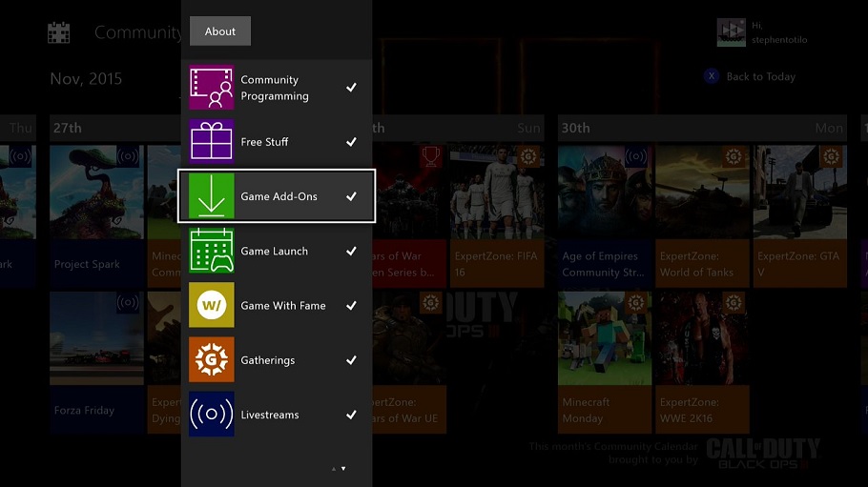Open the stephentotilo profile avatar

(732, 32)
